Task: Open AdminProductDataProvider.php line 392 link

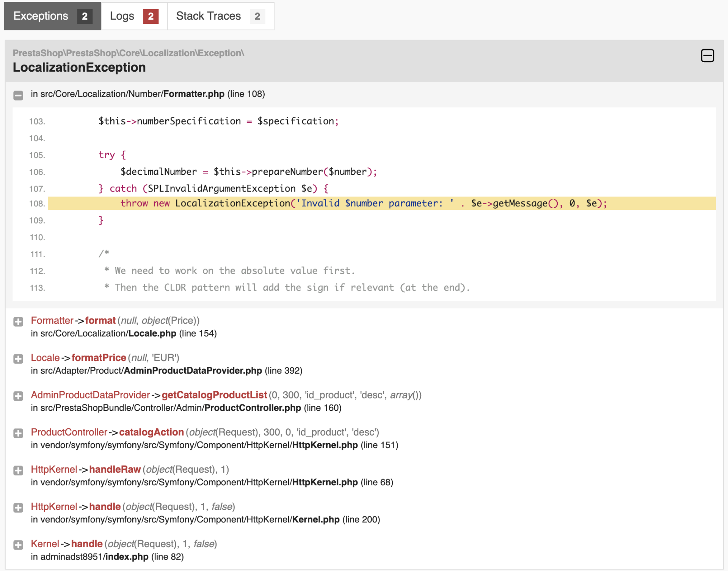Action: coord(193,371)
